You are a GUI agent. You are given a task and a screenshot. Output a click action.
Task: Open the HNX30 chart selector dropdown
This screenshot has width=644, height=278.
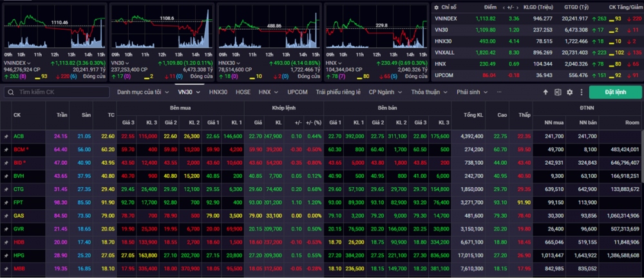click(238, 63)
